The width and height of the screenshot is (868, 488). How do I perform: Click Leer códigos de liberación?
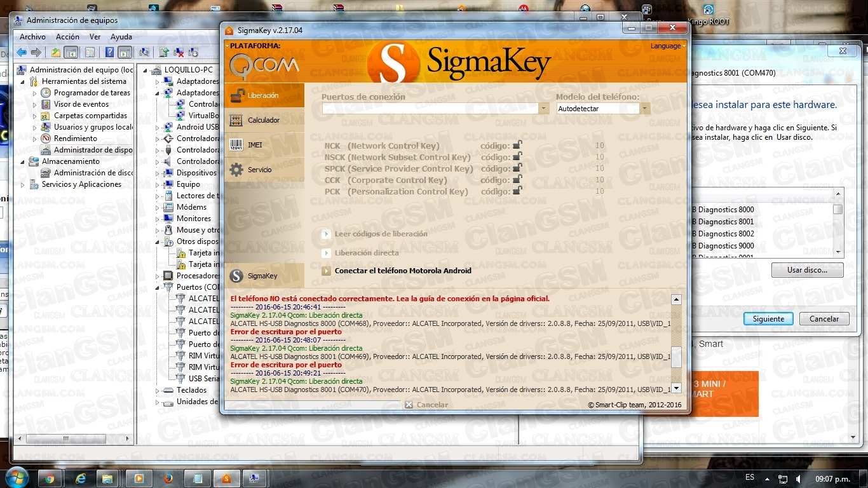381,234
